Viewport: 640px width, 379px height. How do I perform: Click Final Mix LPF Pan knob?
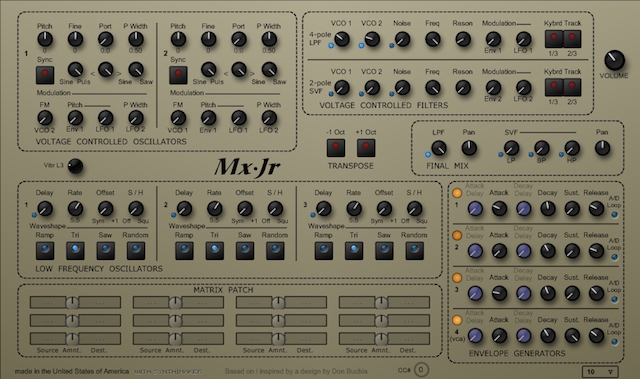pyautogui.click(x=469, y=148)
